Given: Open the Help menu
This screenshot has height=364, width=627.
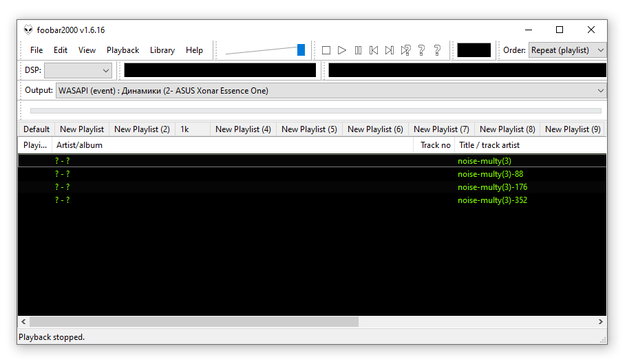Looking at the screenshot, I should [194, 50].
